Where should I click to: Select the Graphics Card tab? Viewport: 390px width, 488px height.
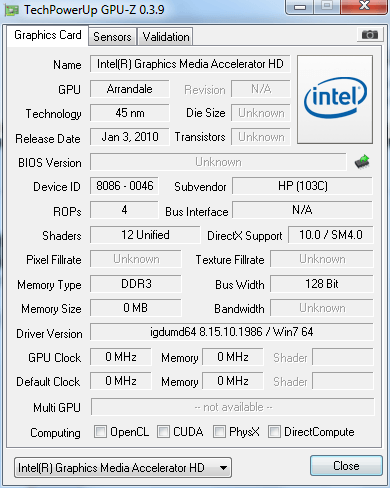tap(48, 35)
